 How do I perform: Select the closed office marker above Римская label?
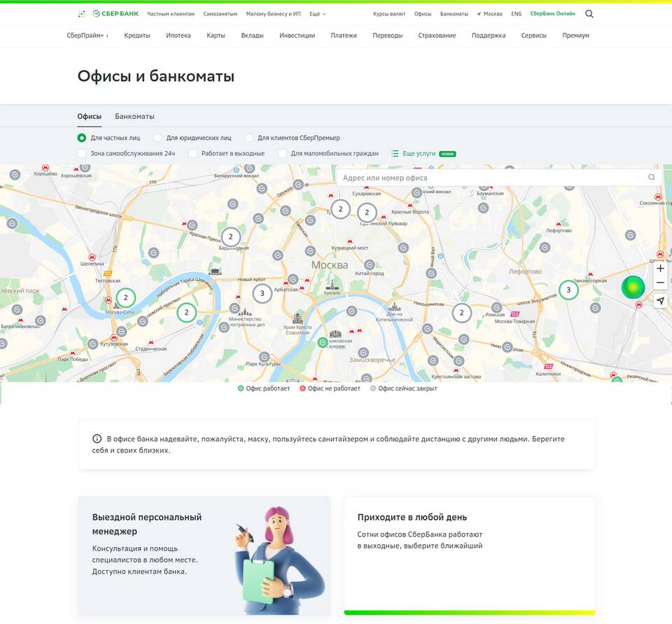click(497, 308)
